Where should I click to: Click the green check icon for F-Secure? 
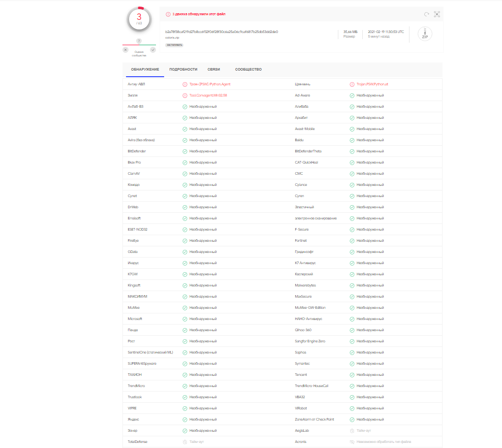click(x=352, y=230)
